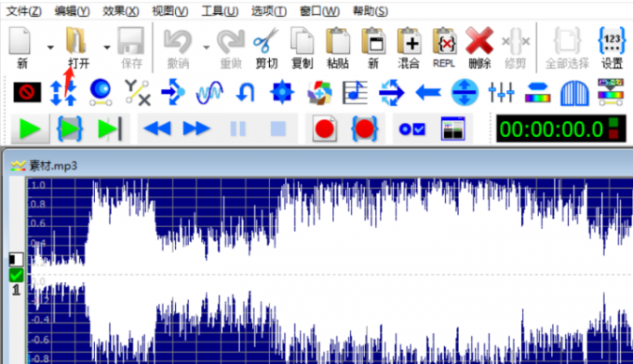Click the blue sphere effect icon
The width and height of the screenshot is (633, 364).
click(101, 92)
